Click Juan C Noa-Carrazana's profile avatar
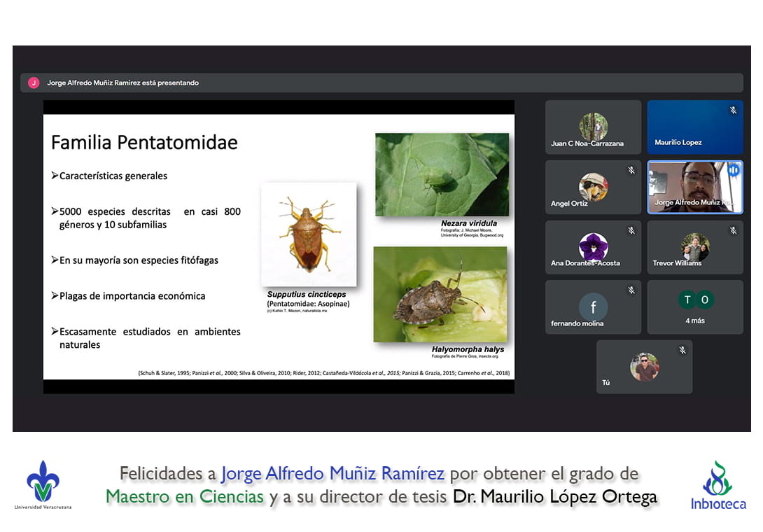Screen dimensions: 763x532 click(593, 127)
